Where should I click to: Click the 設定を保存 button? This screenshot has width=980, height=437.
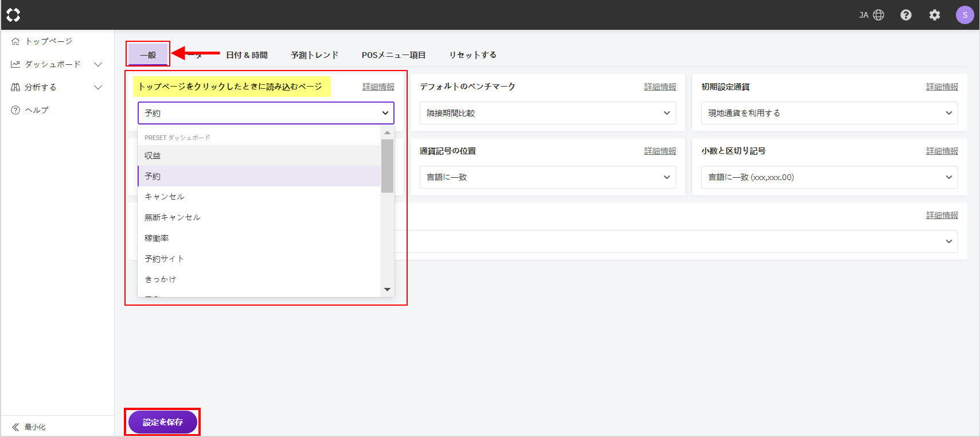click(x=163, y=422)
